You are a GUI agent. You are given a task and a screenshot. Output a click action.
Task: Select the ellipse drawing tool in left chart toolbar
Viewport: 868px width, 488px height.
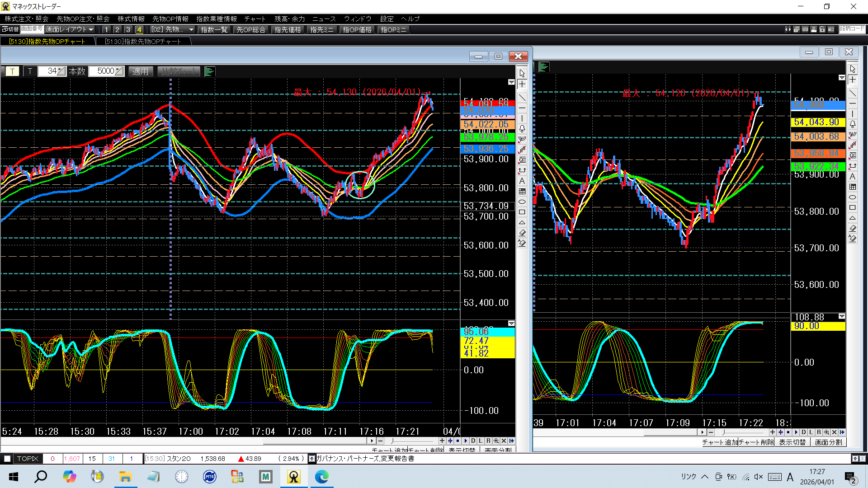click(x=522, y=202)
